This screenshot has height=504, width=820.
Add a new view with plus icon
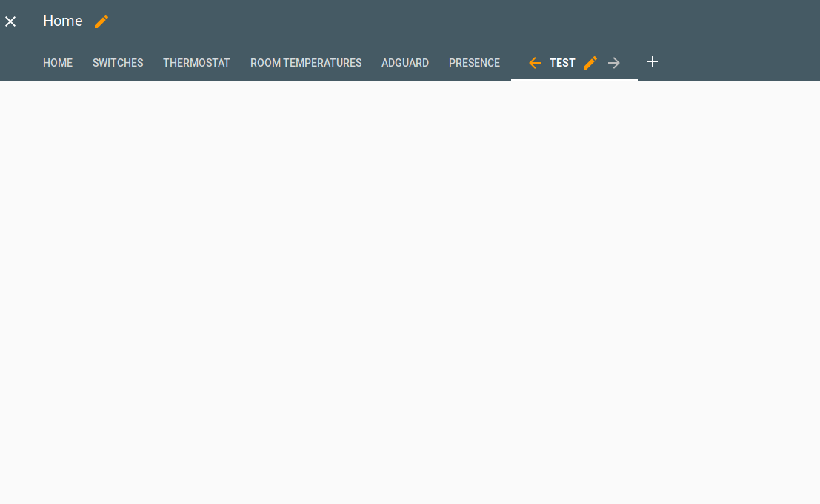point(652,61)
